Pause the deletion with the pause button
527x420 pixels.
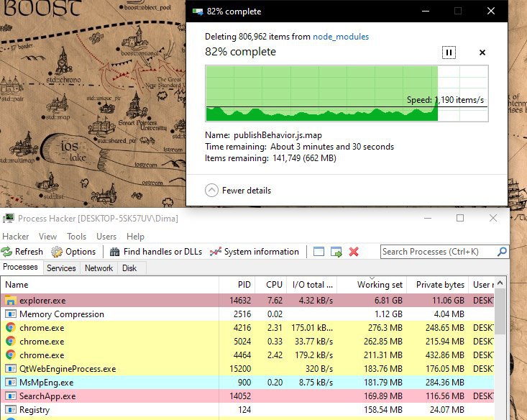point(449,52)
